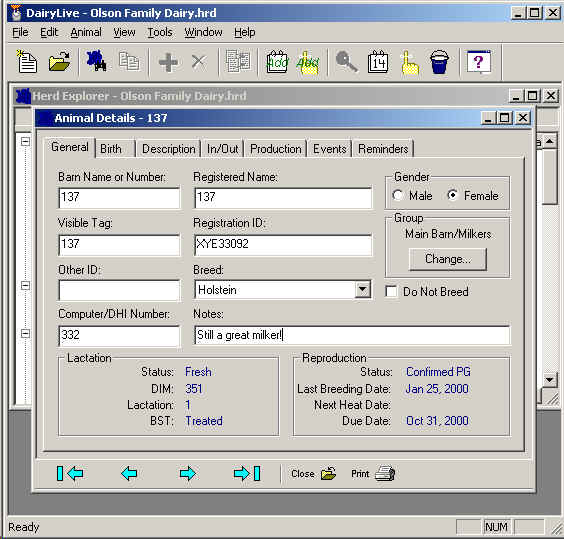Switch to the Production tab
The image size is (564, 539).
[x=276, y=149]
